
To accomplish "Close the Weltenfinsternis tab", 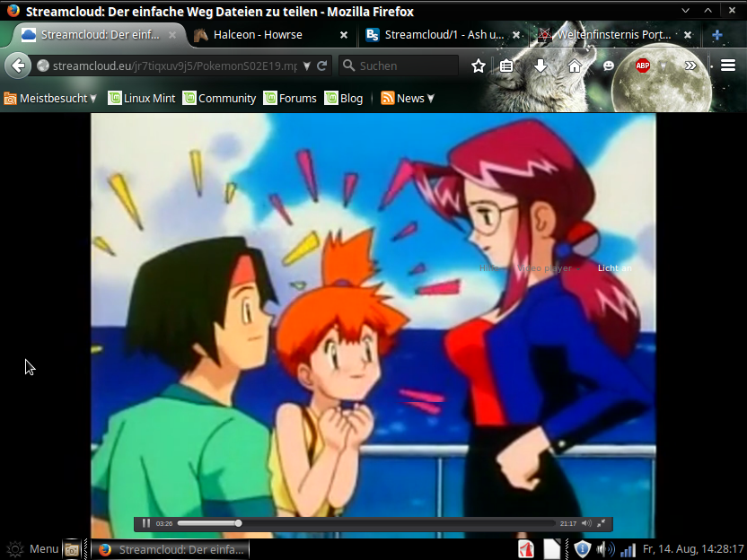I will 688,35.
